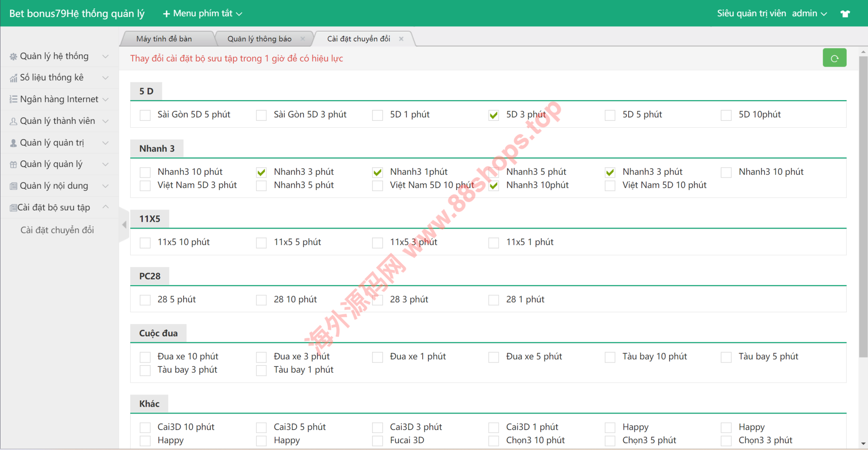Close the Cài đặt chuyển đổi tab
This screenshot has width=868, height=450.
tap(401, 39)
